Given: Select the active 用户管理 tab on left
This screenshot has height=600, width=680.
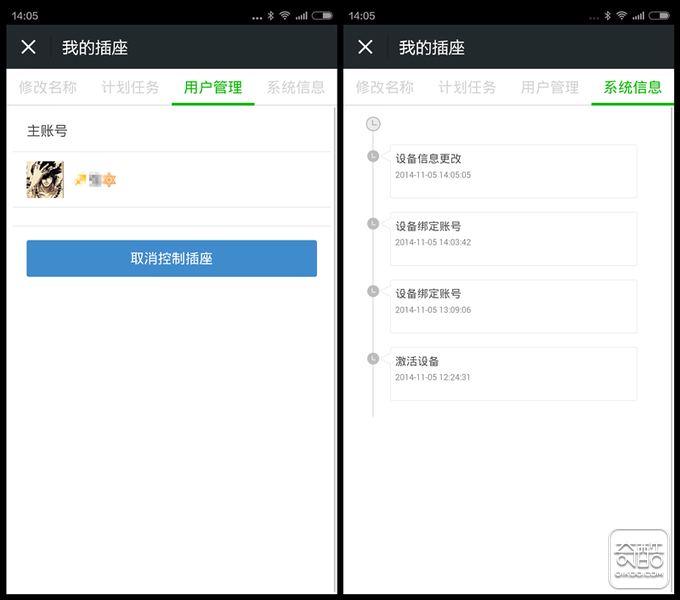Looking at the screenshot, I should [x=213, y=87].
